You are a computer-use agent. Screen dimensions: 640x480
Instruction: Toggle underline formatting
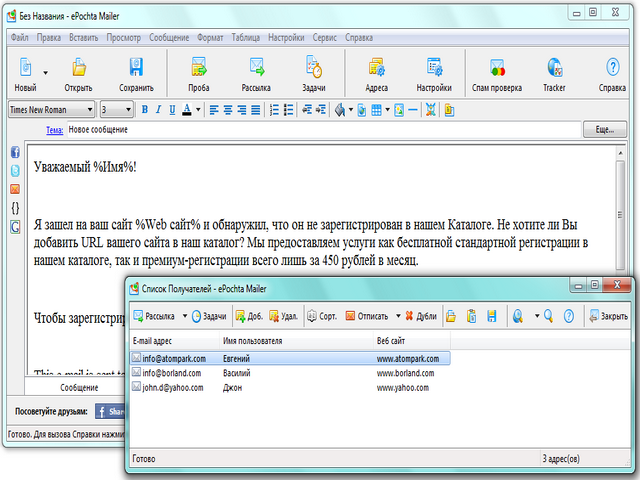[x=172, y=109]
